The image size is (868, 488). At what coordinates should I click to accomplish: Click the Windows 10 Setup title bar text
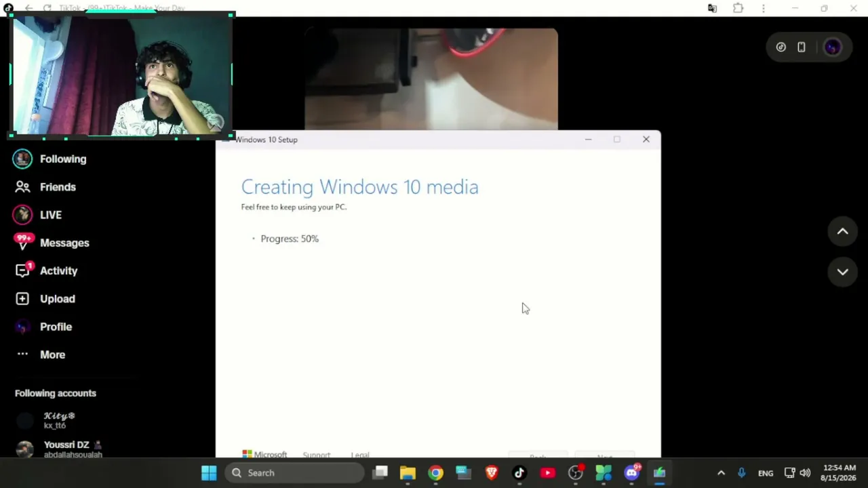(266, 140)
